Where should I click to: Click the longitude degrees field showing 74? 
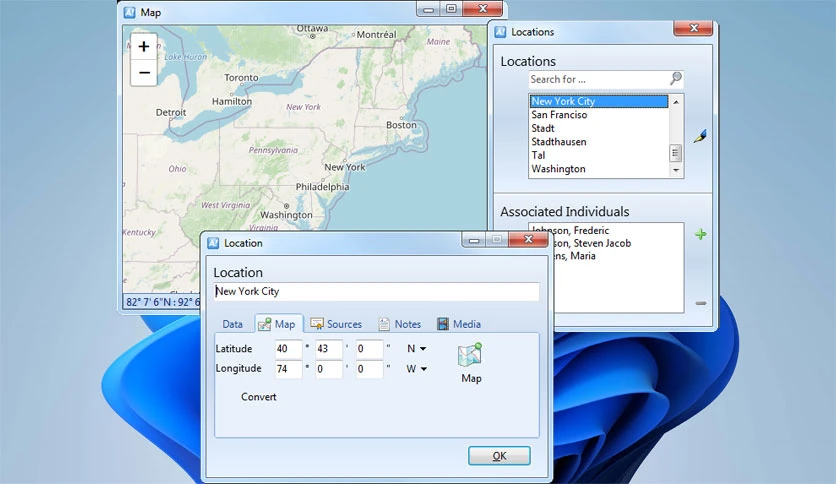click(288, 369)
